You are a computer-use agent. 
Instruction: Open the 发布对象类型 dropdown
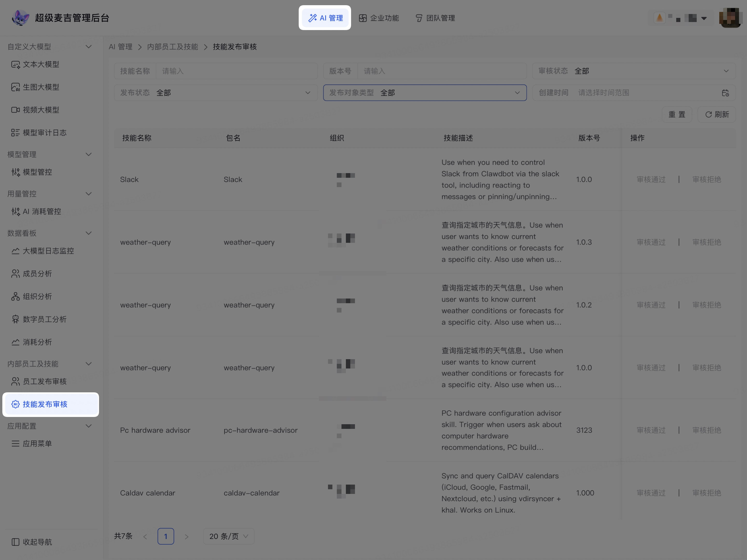(425, 93)
